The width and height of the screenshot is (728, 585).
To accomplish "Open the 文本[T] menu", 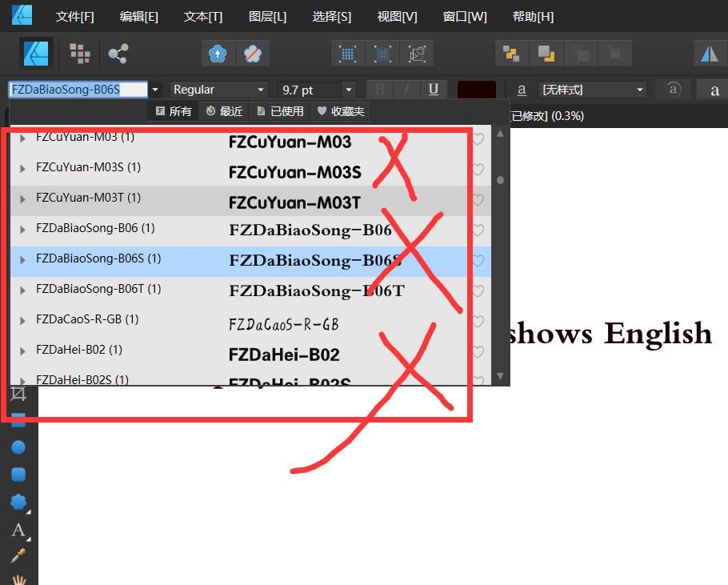I will click(x=203, y=17).
